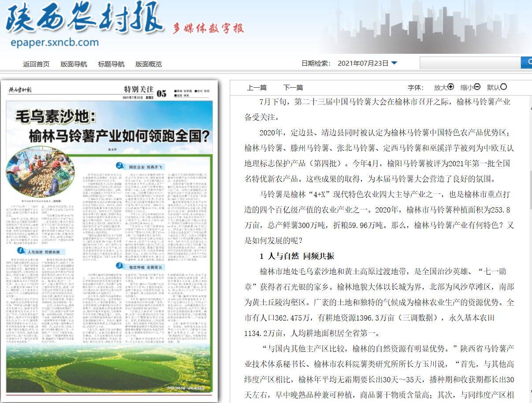
Task: Click headline 榆林马铃薯产业如何领跑全国 on page
Action: (x=119, y=135)
